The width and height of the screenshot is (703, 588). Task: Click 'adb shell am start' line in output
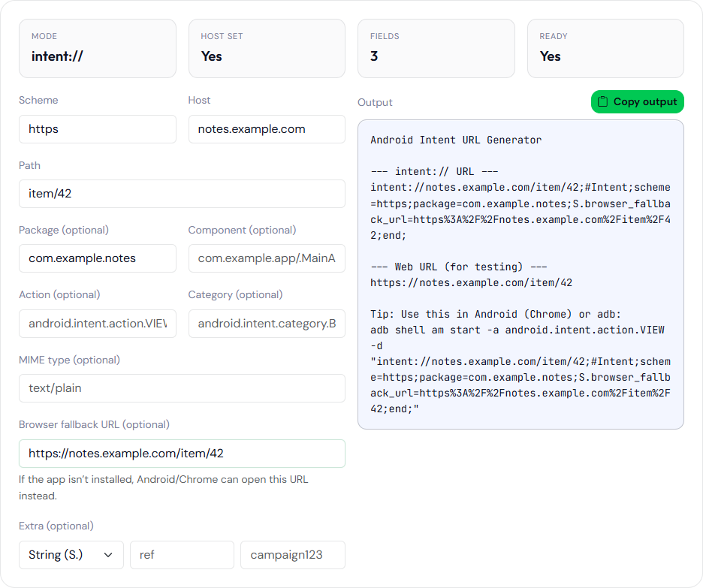coord(517,330)
